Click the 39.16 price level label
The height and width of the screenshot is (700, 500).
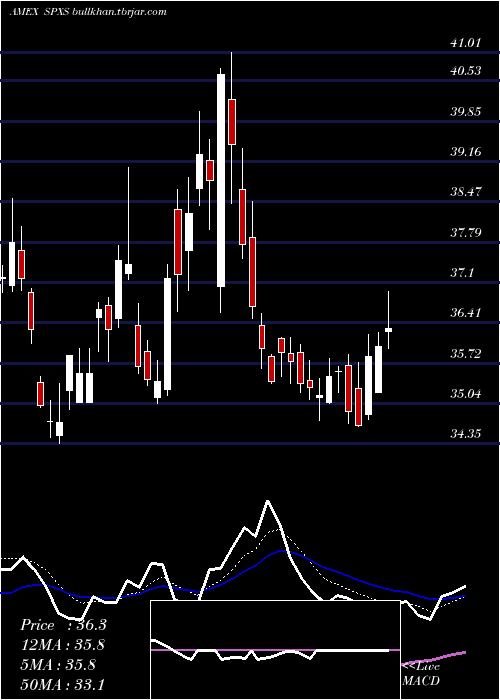point(466,152)
